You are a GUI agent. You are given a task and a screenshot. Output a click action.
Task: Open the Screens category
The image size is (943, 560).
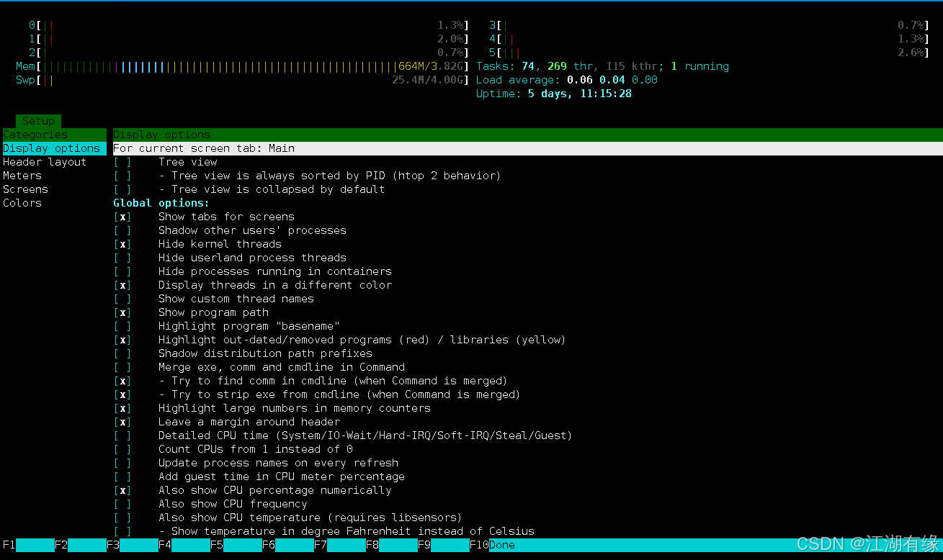(25, 189)
